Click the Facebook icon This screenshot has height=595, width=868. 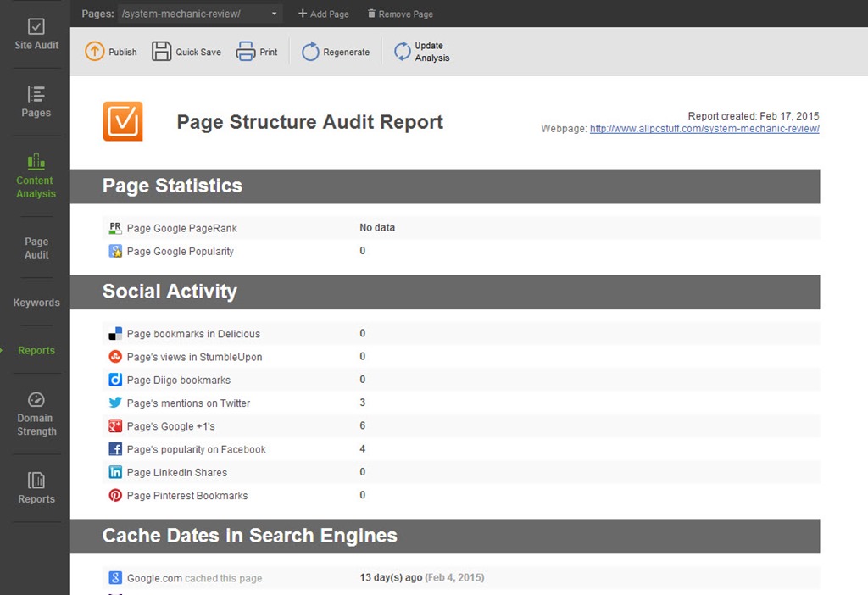(x=115, y=449)
